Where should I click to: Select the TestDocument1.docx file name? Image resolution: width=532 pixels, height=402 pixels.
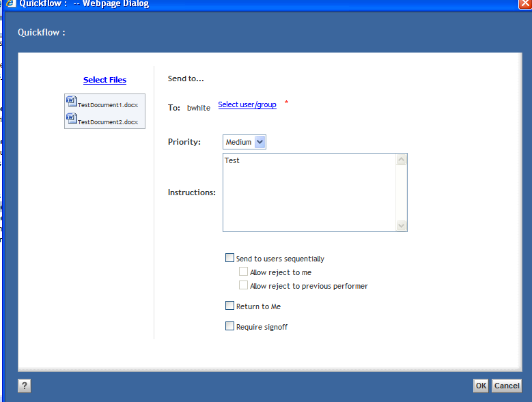(108, 105)
